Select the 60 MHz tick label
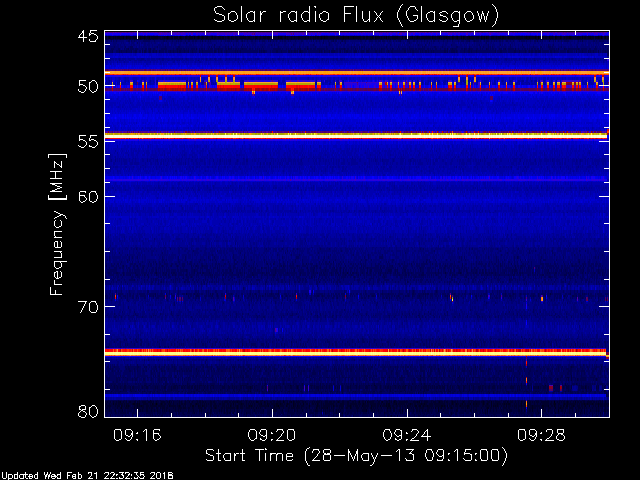Viewport: 640px width, 480px height. click(x=88, y=197)
